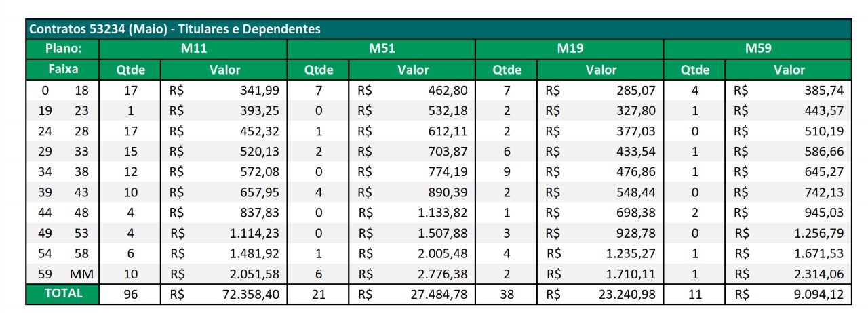Select the "MM" age range cell

coord(81,274)
